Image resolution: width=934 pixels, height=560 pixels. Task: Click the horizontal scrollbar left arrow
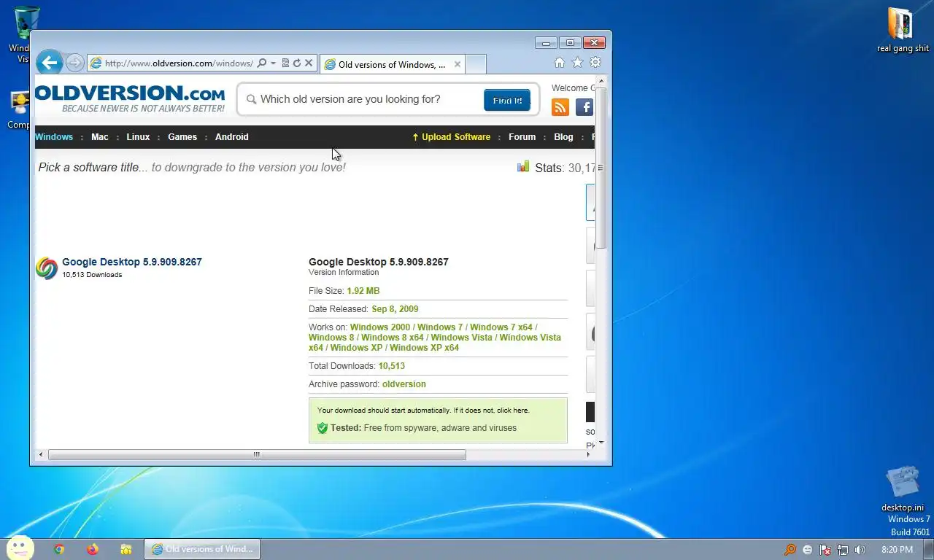41,454
